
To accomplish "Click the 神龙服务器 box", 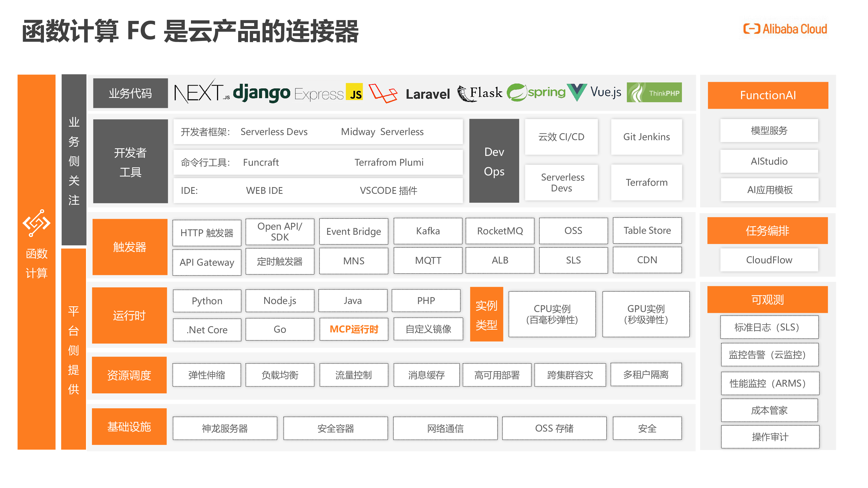I will [x=225, y=428].
